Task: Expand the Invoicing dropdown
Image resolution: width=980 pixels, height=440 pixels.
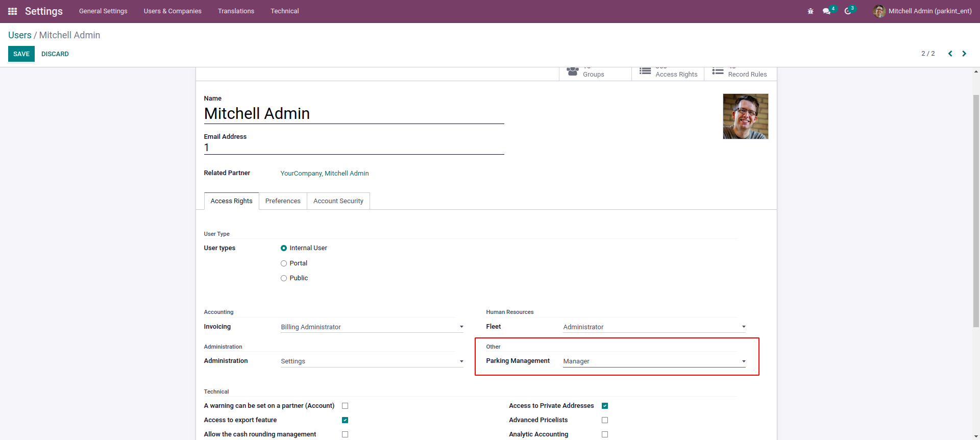Action: 372,327
